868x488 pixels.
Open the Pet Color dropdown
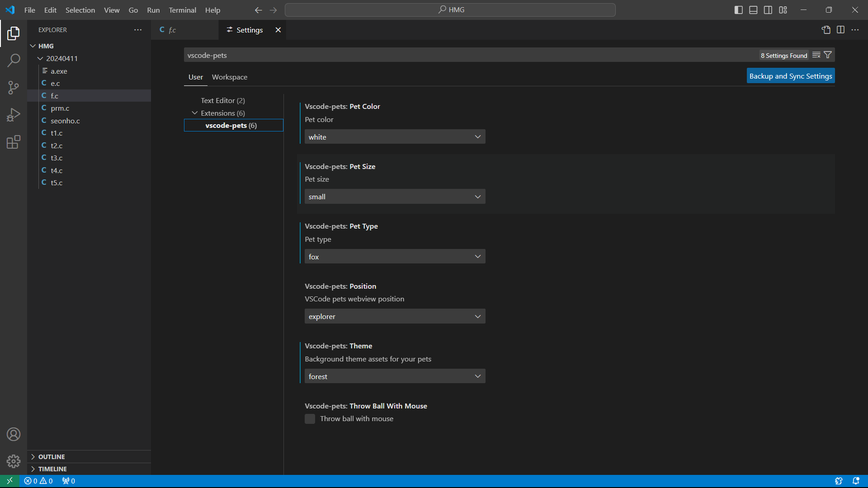(x=395, y=137)
